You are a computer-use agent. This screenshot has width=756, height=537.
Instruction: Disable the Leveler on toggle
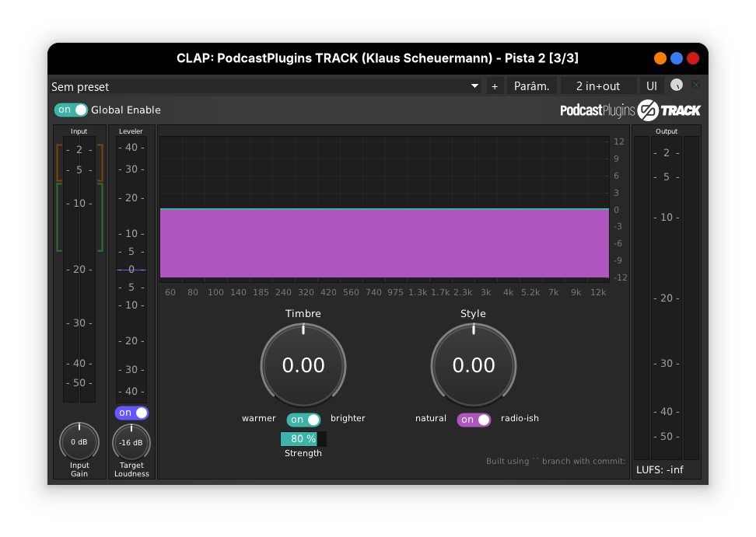coord(131,413)
